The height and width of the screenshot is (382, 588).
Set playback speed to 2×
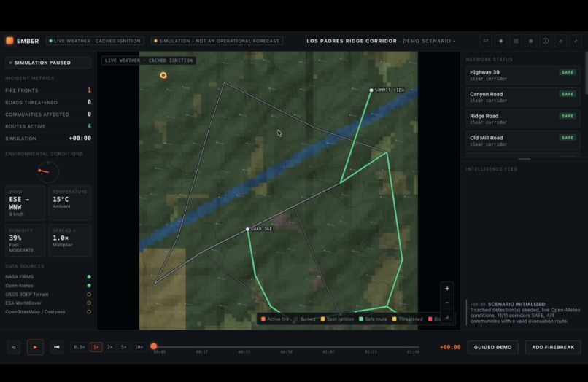pyautogui.click(x=110, y=347)
